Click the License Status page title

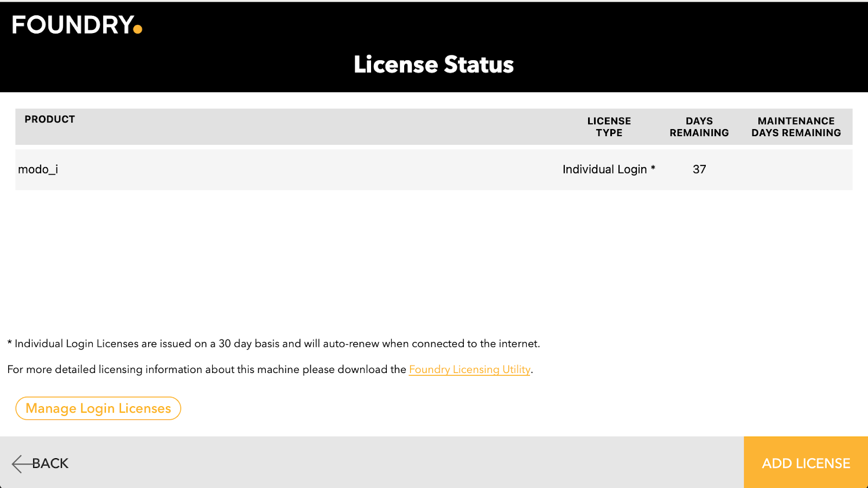433,65
